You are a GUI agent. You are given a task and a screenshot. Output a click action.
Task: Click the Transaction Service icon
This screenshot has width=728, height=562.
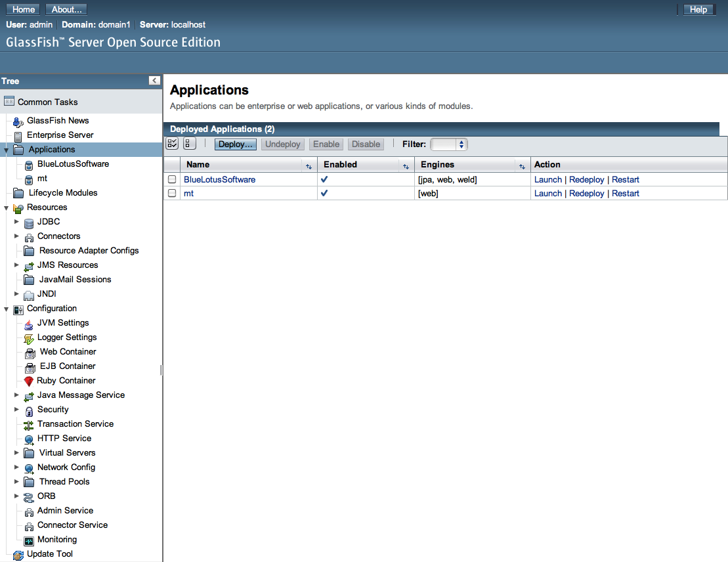[29, 423]
